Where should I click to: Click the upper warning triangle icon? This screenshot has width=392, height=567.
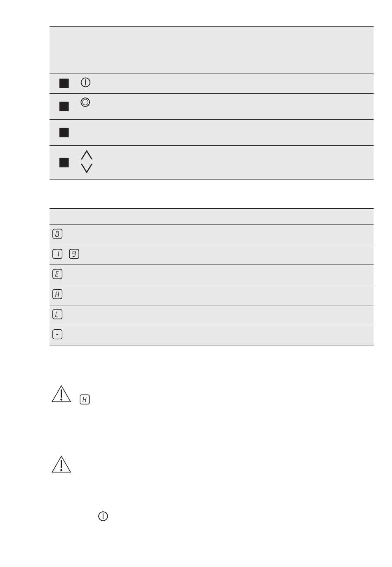61,394
